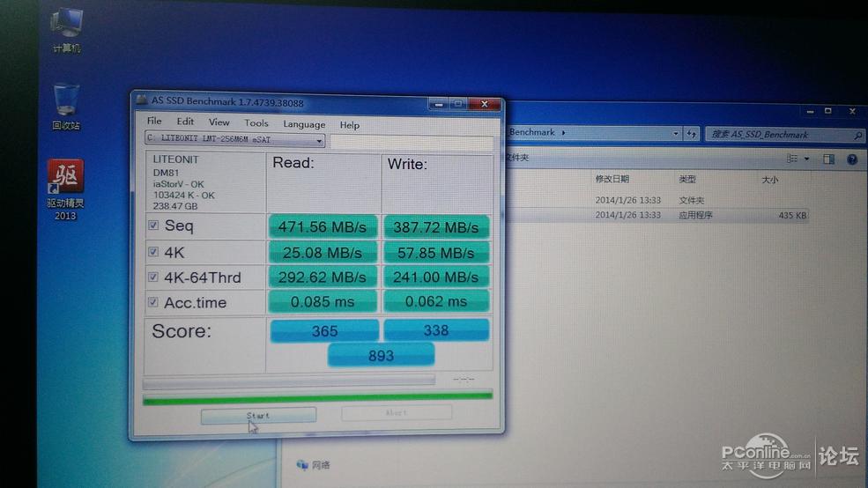Click the write access time 0.062 ms
The image size is (868, 488).
tap(435, 301)
